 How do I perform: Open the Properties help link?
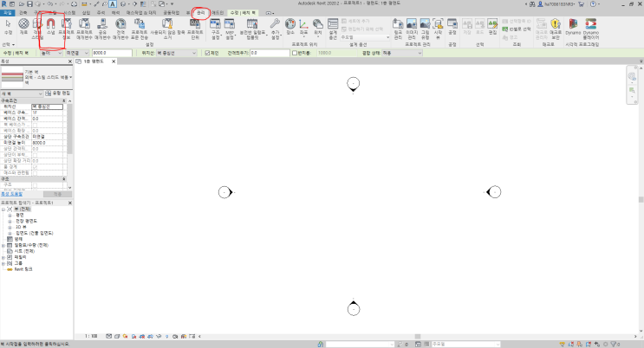click(x=11, y=194)
